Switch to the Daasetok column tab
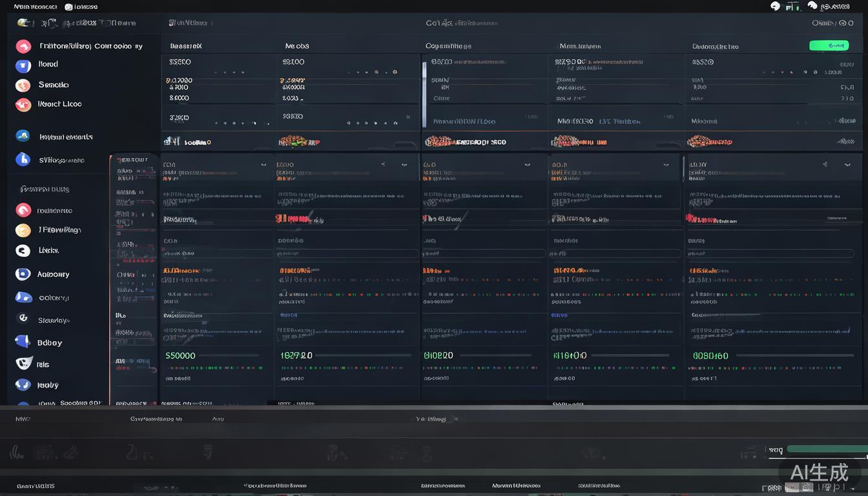868x496 pixels. click(x=186, y=46)
